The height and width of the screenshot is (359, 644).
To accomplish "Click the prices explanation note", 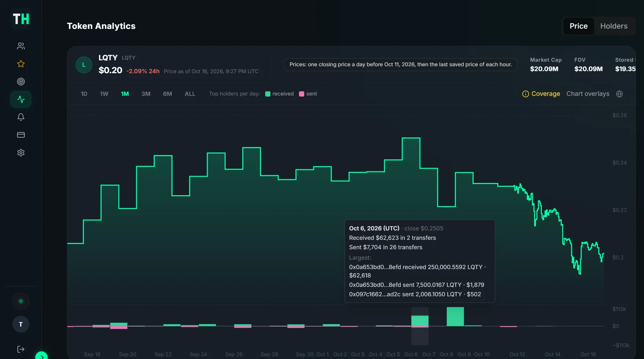I will pos(400,64).
